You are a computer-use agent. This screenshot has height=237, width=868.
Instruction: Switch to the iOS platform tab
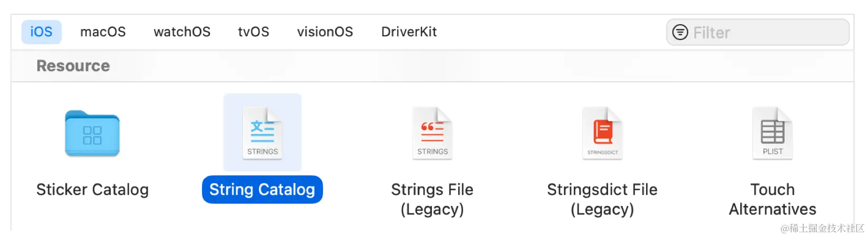pos(42,32)
